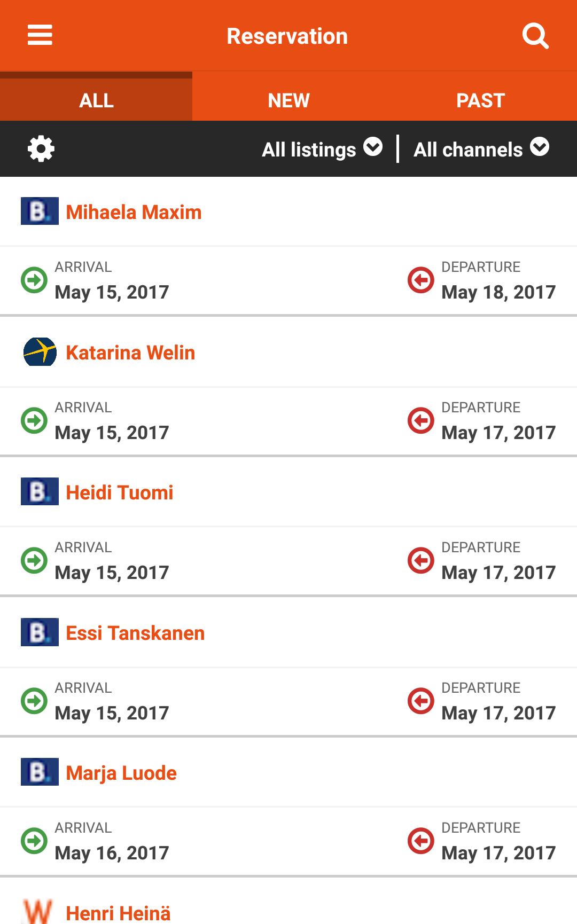This screenshot has width=577, height=924.
Task: Select the ALL tab
Action: [x=96, y=100]
